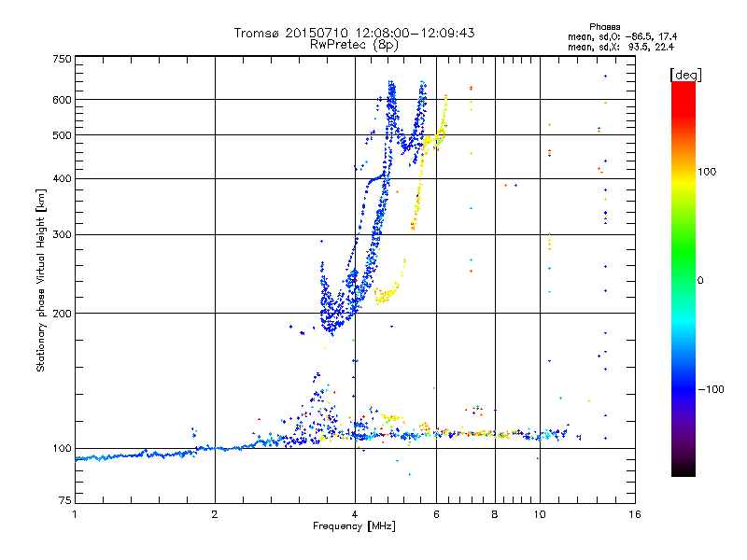The width and height of the screenshot is (747, 560).
Task: Click the colorbar label '100'
Action: click(707, 172)
